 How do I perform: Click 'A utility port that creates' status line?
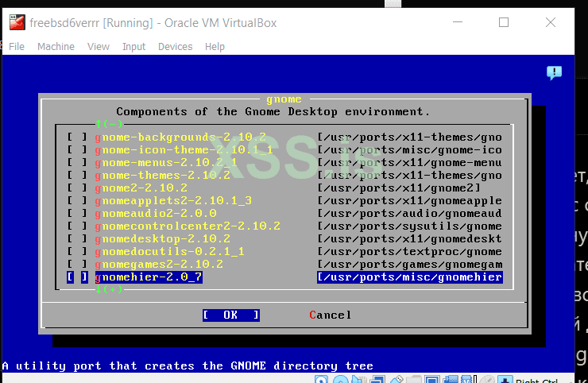click(x=188, y=366)
